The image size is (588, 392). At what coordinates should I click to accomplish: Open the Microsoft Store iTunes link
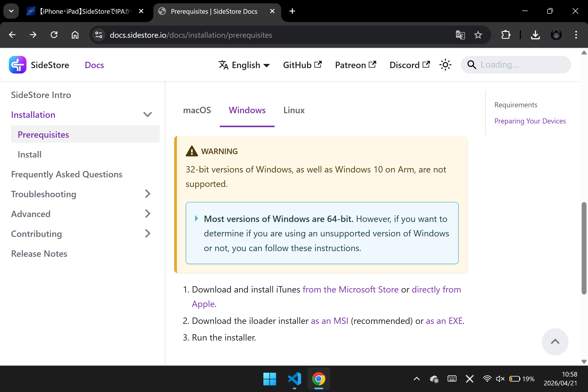click(351, 290)
